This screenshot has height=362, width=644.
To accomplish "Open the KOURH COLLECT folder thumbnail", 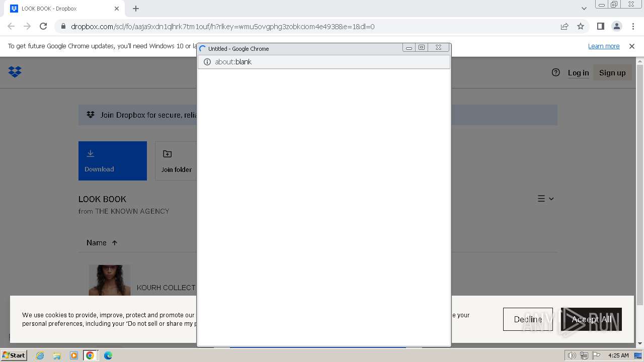I will (x=110, y=280).
